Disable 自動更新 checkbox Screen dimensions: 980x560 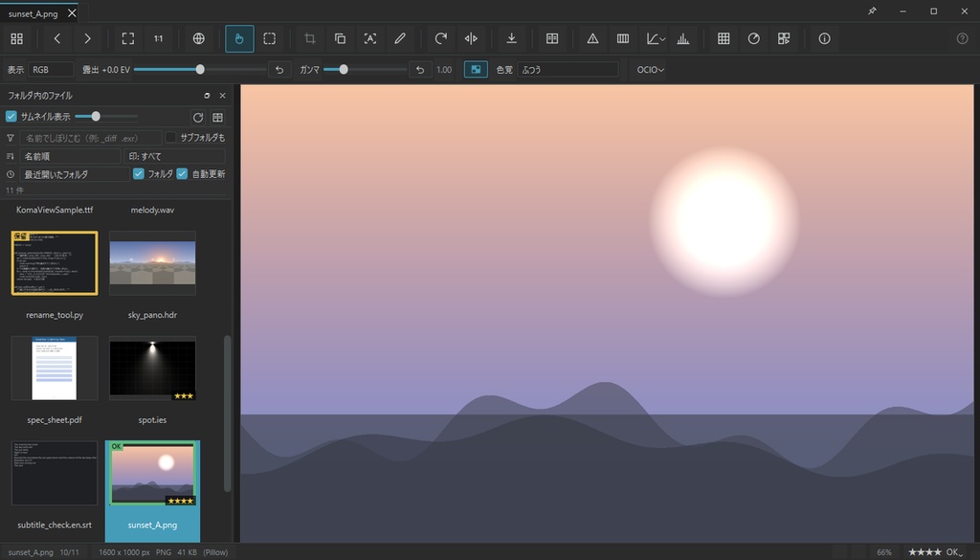coord(182,174)
